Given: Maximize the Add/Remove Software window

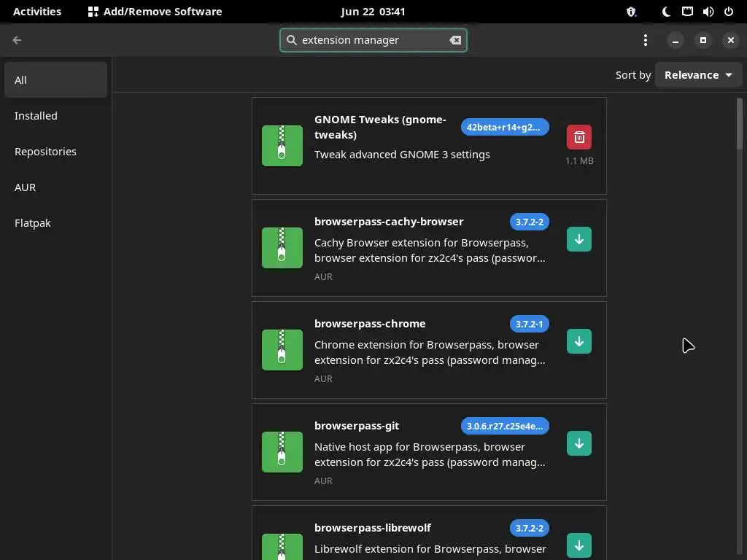Looking at the screenshot, I should point(703,40).
